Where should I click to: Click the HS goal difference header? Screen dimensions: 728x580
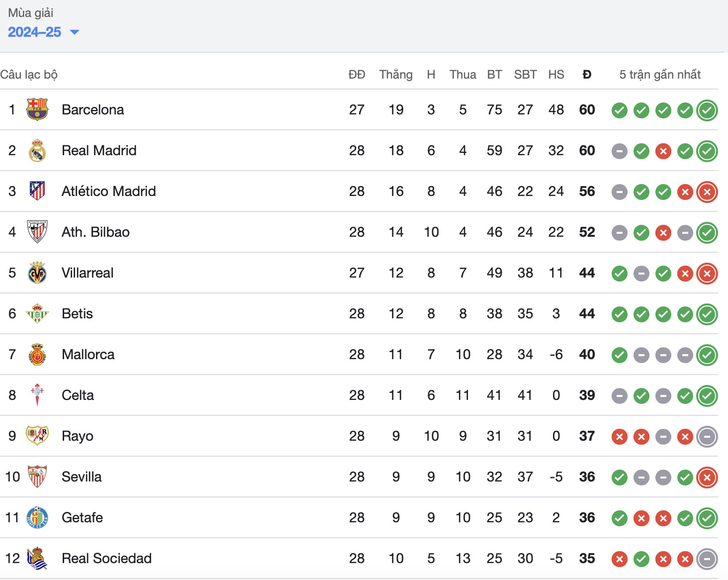[x=556, y=75]
